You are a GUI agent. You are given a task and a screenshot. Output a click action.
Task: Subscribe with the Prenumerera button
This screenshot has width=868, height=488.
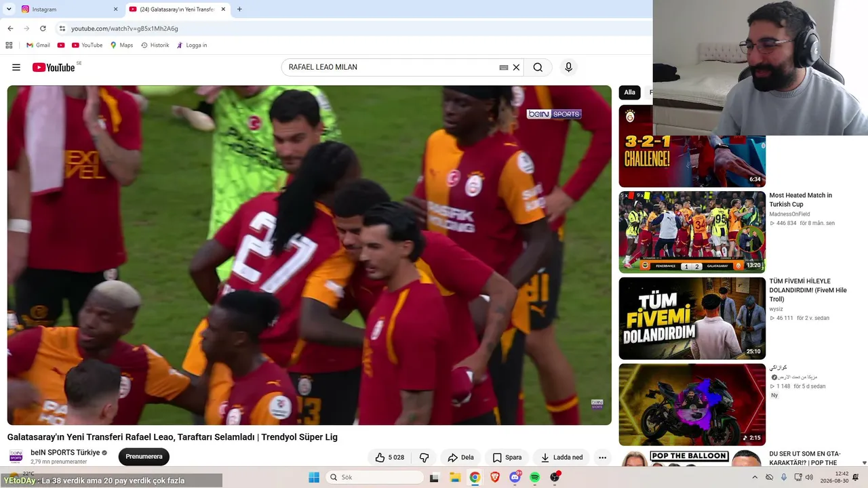[144, 457]
